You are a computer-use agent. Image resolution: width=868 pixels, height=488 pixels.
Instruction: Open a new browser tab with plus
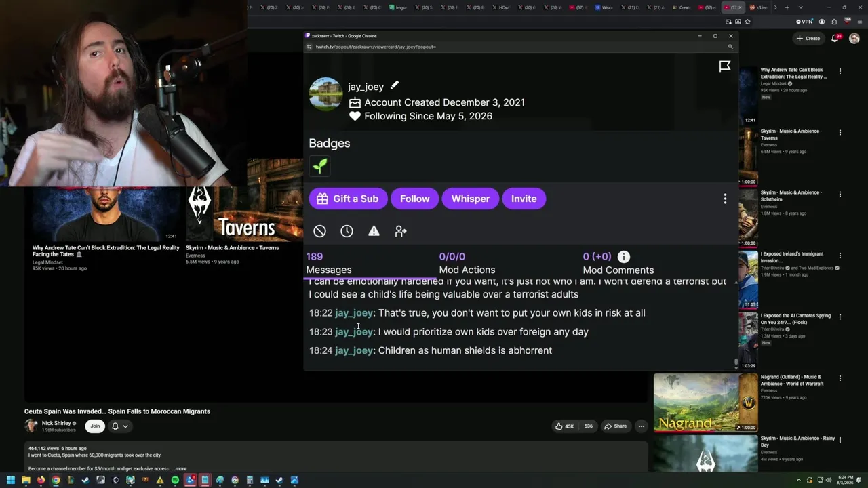click(787, 7)
